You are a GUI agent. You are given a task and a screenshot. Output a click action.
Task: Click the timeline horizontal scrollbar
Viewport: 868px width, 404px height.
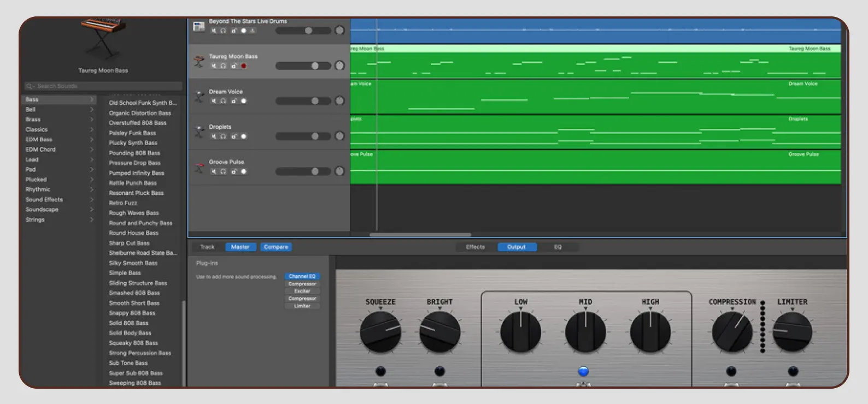pyautogui.click(x=420, y=235)
